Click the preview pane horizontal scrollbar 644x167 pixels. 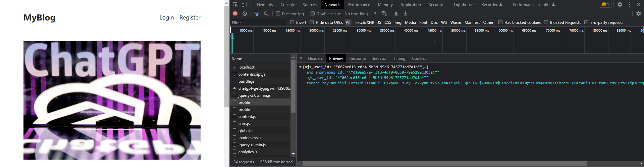click(x=444, y=163)
